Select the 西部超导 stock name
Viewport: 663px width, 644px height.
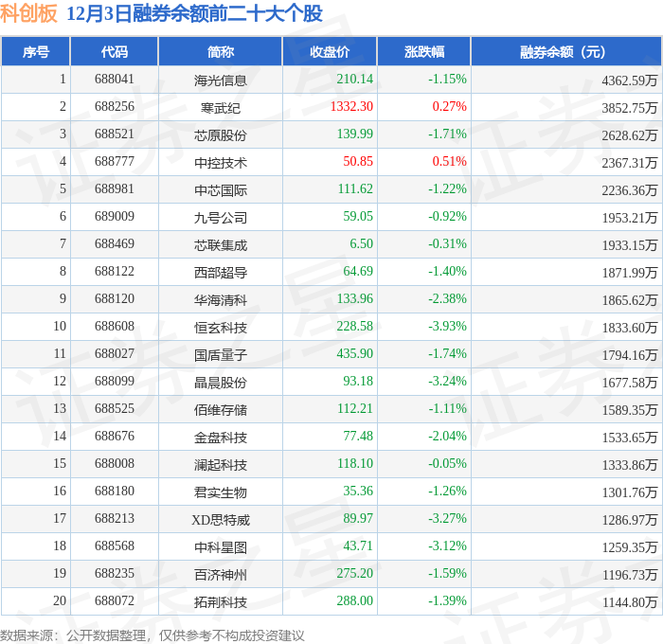pyautogui.click(x=221, y=273)
